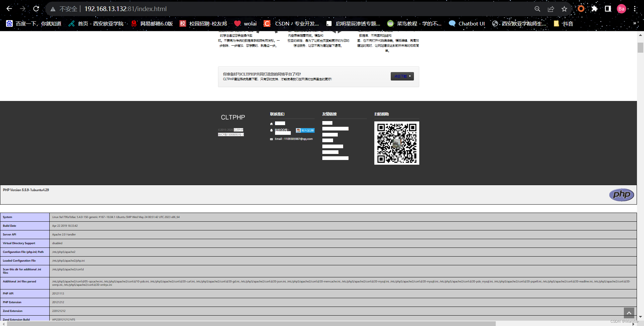
Task: Click the dark download button in banner
Action: coord(402,76)
